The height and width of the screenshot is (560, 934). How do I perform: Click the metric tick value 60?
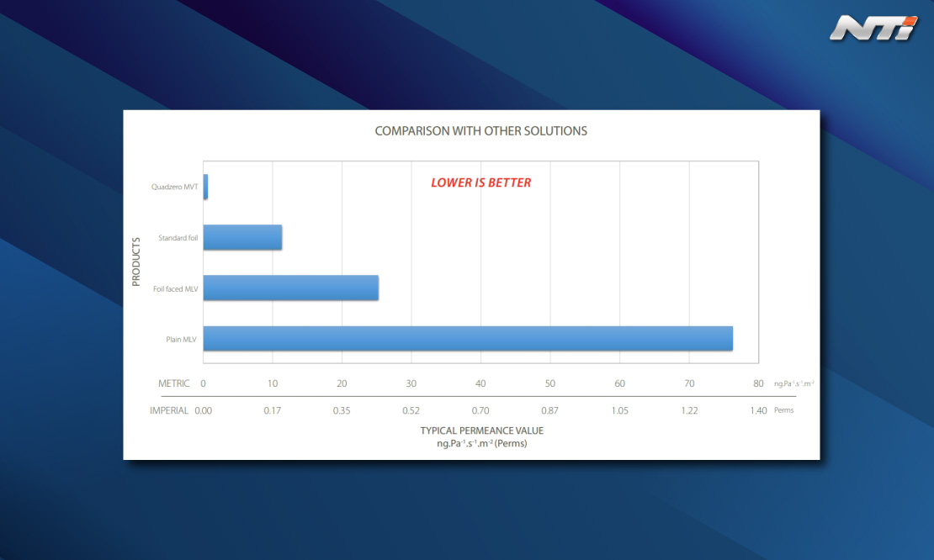(619, 384)
